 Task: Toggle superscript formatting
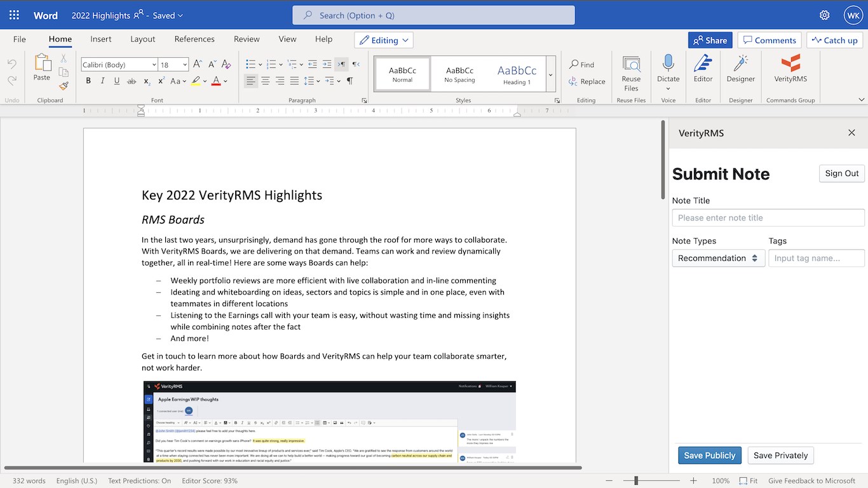pyautogui.click(x=161, y=81)
